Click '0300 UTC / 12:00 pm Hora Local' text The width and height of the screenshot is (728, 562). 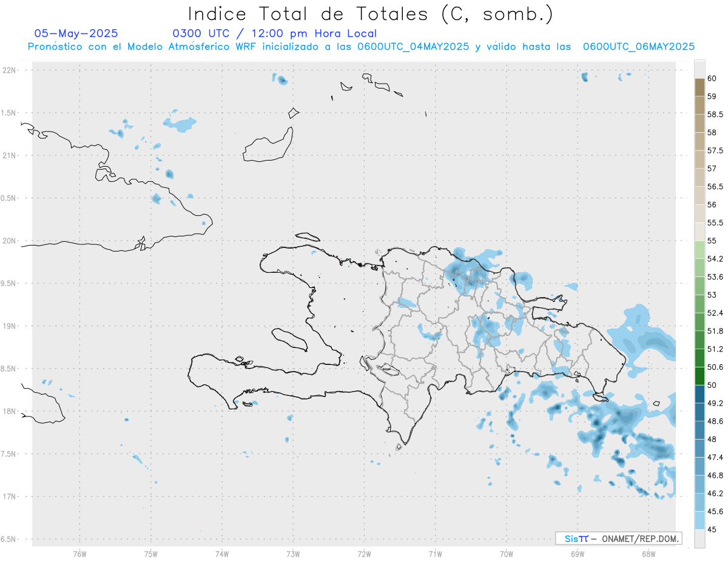[275, 33]
